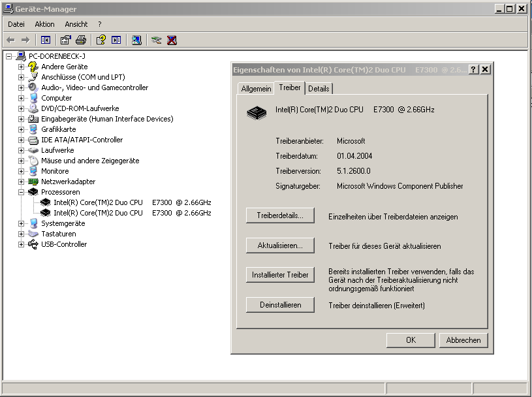Viewport: 532px width, 397px height.
Task: Select the Monitore tree label
Action: point(55,171)
